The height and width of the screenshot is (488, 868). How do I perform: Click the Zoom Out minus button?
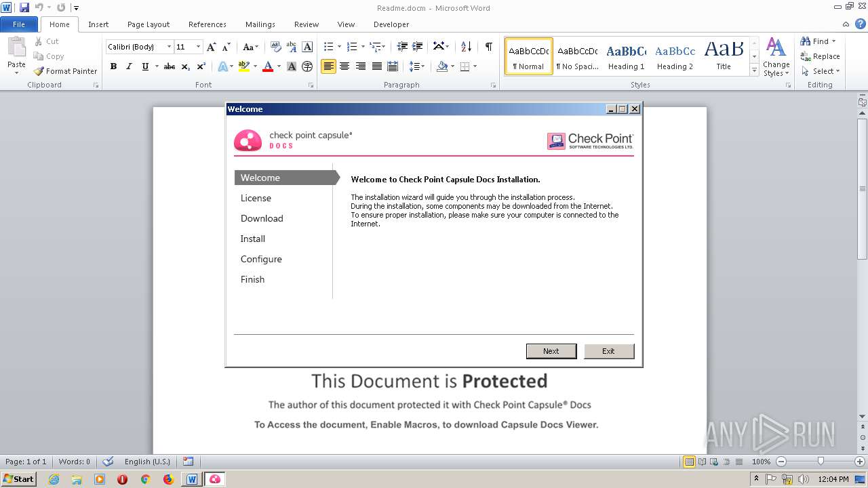pos(781,462)
